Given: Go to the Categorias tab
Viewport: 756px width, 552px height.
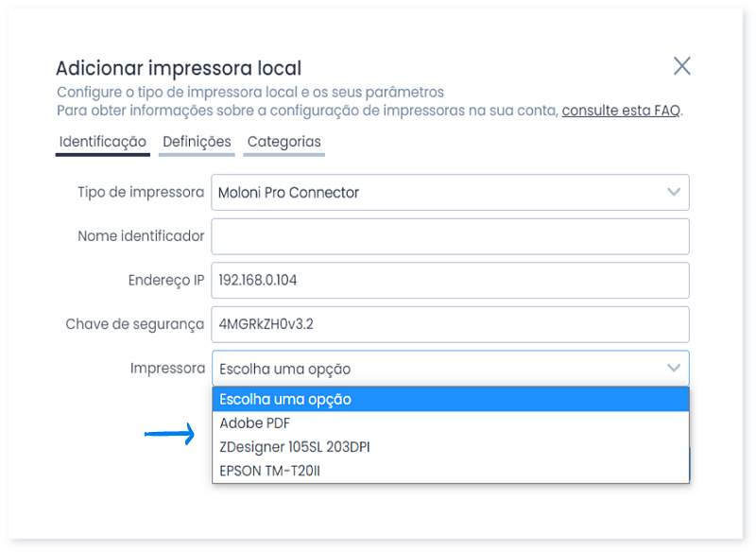Looking at the screenshot, I should (283, 142).
